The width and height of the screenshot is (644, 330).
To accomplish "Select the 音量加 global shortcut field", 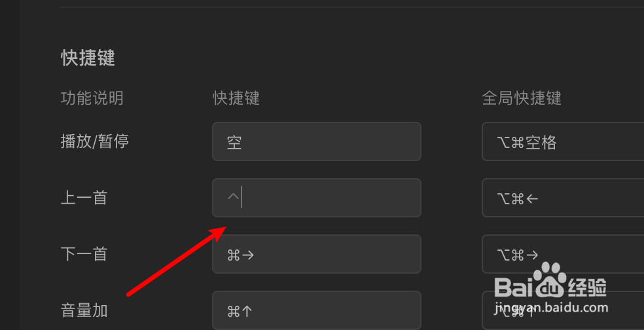I will pyautogui.click(x=563, y=310).
